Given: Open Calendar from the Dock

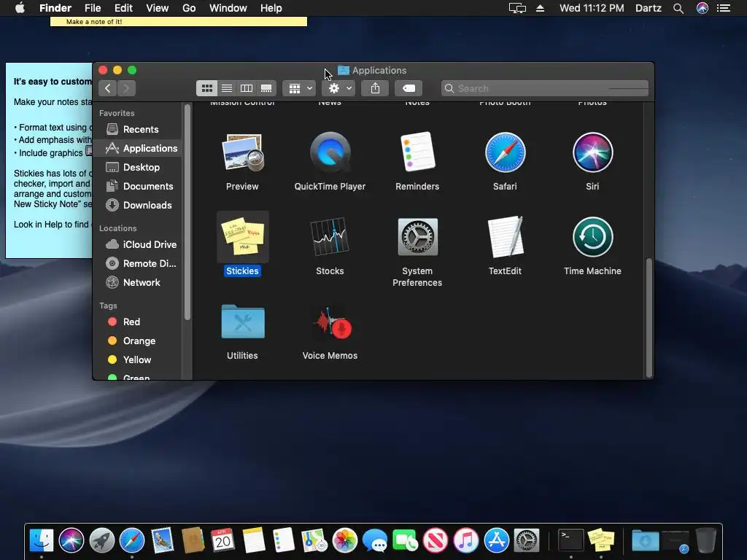Looking at the screenshot, I should 222,540.
